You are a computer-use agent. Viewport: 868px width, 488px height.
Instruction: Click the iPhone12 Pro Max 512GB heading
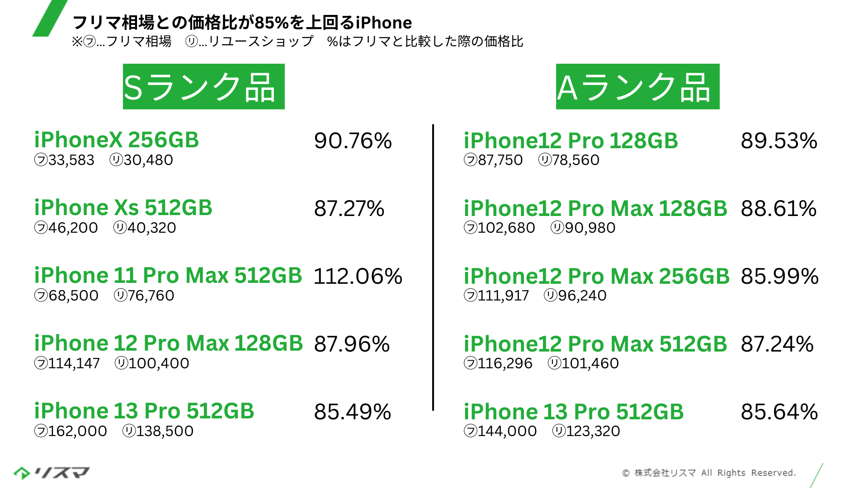point(595,344)
